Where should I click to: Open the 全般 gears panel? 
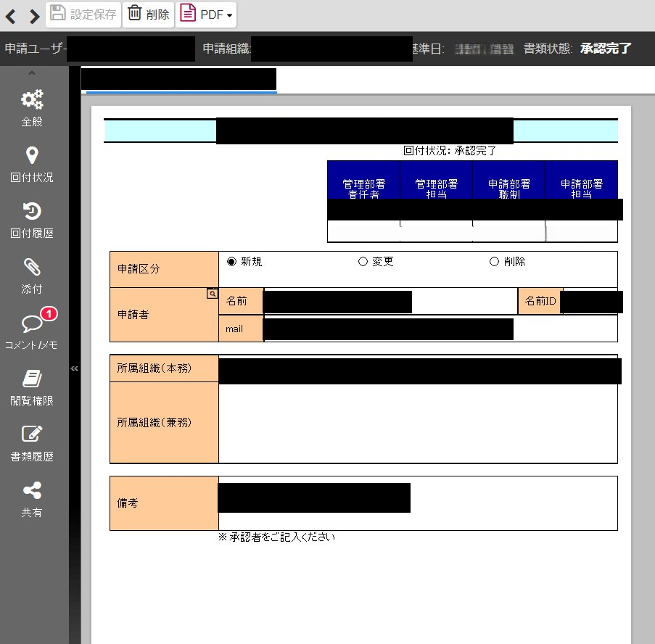click(32, 108)
